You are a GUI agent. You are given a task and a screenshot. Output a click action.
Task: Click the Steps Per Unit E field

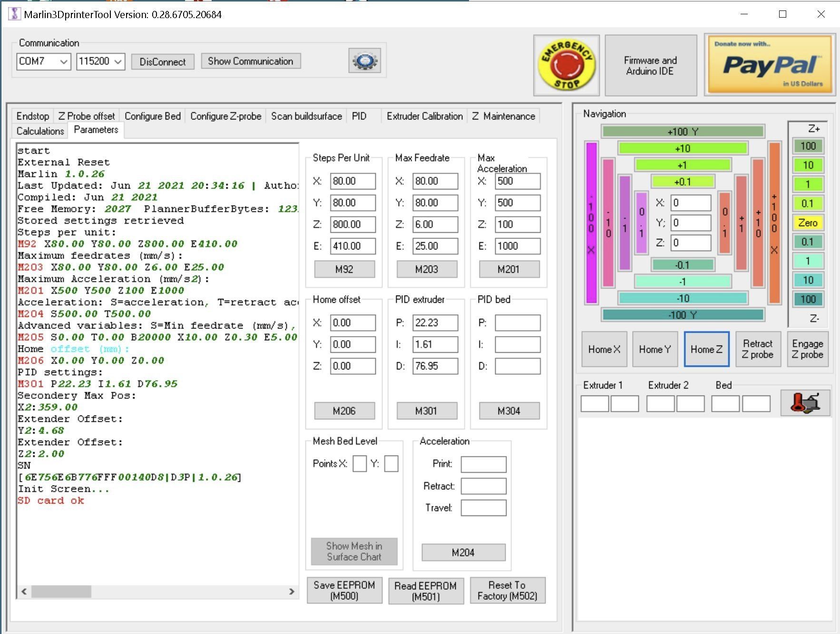(x=352, y=246)
